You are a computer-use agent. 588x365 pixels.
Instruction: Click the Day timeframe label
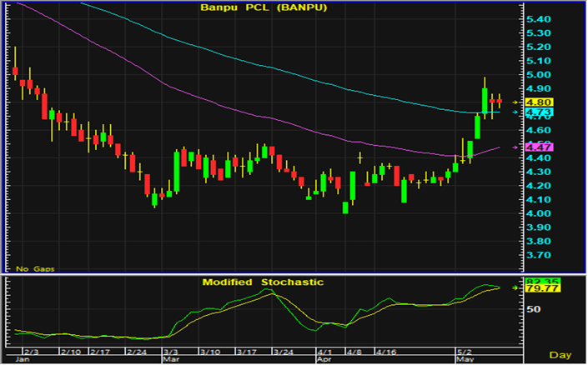(x=560, y=354)
